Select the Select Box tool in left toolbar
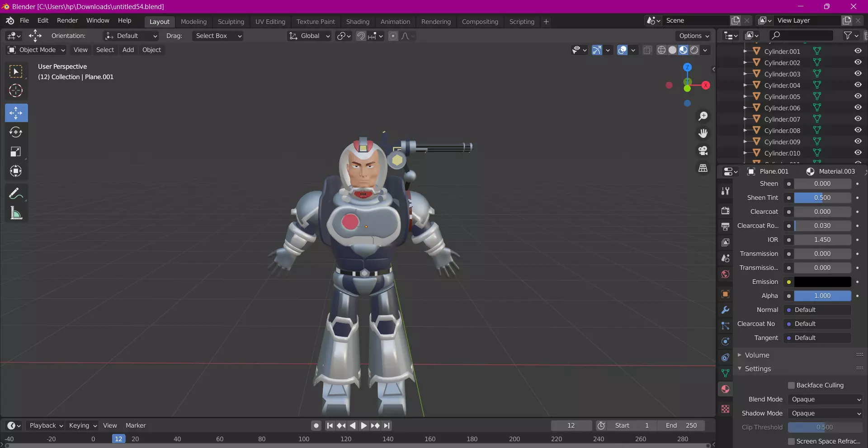The width and height of the screenshot is (868, 448). click(16, 71)
